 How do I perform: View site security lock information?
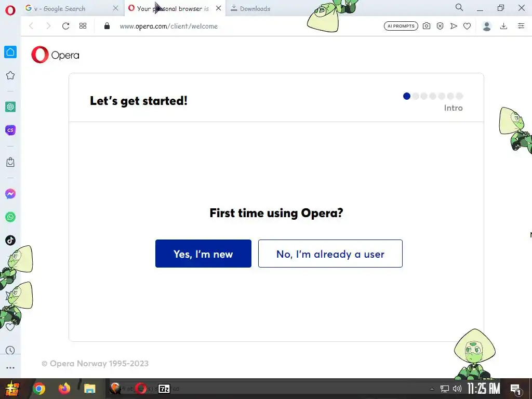(107, 26)
